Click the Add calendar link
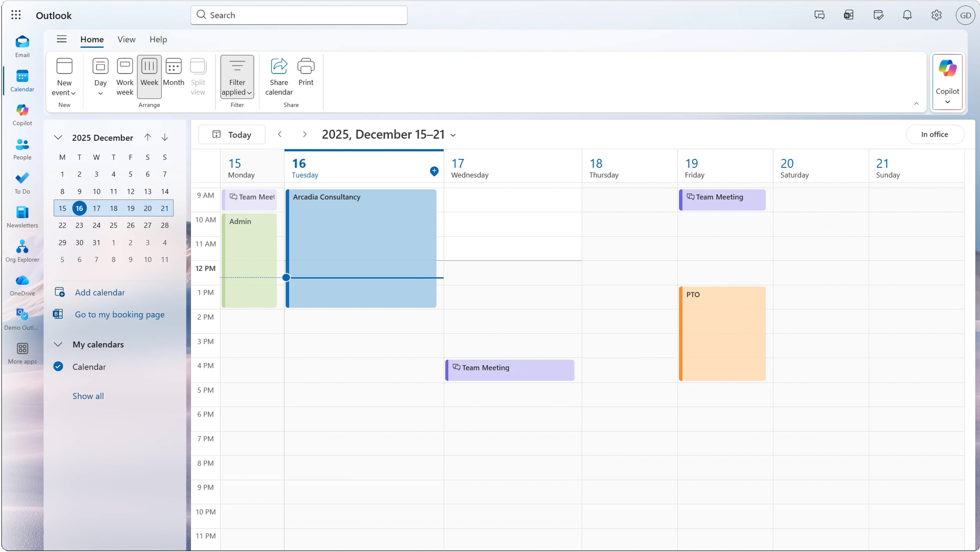 (x=100, y=292)
